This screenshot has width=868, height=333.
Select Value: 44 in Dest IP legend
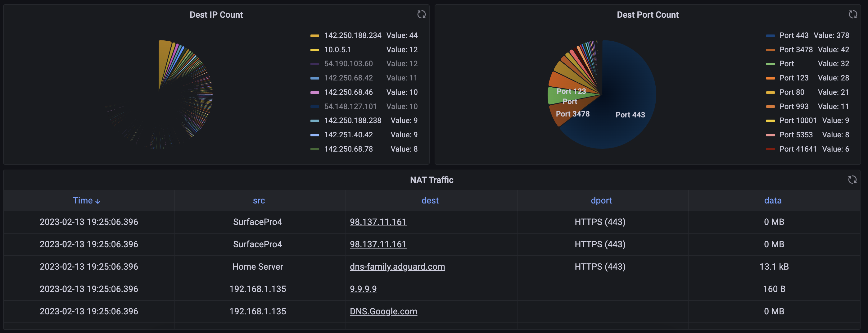[x=402, y=35]
